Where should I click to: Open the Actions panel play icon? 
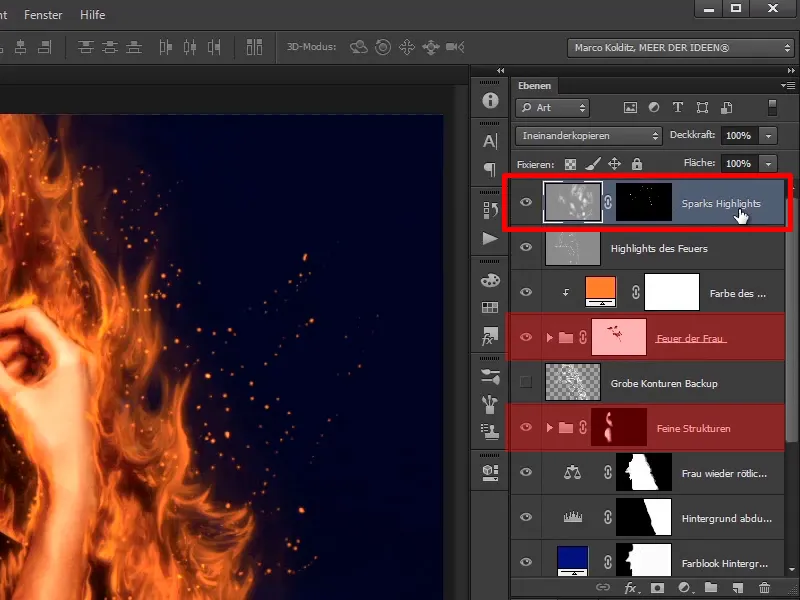click(490, 238)
